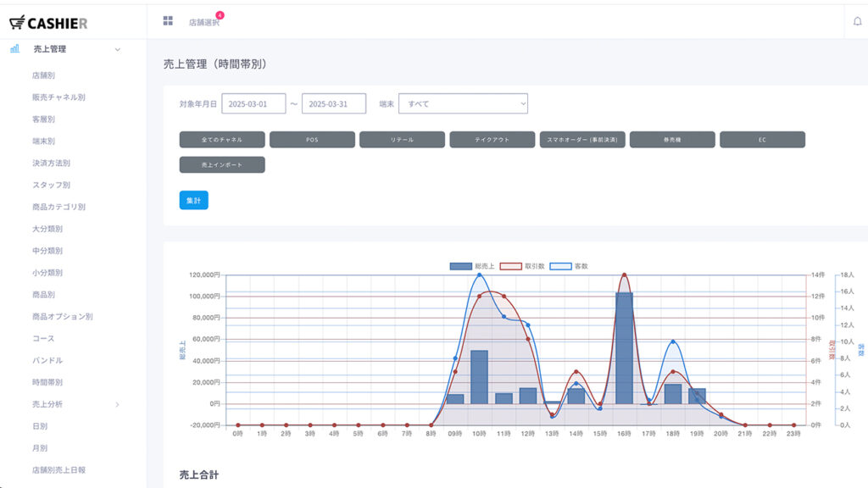
Task: Click the CASHIER logo
Action: pyautogui.click(x=48, y=23)
